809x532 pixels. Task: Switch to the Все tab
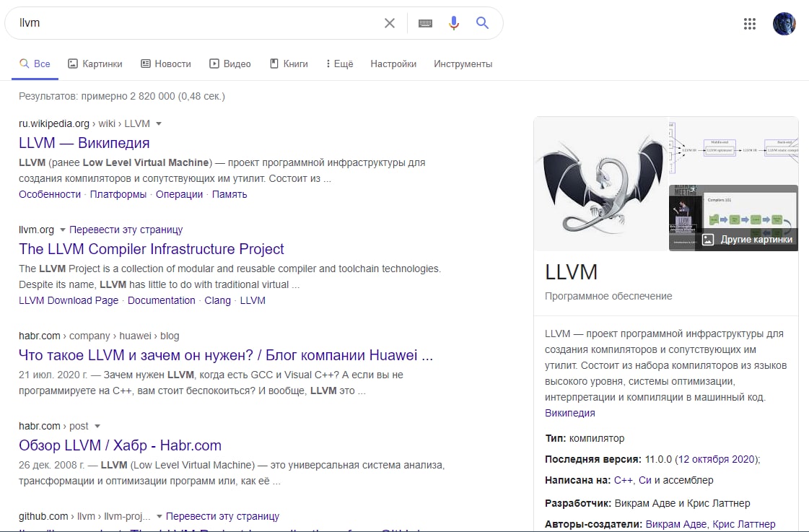point(35,64)
